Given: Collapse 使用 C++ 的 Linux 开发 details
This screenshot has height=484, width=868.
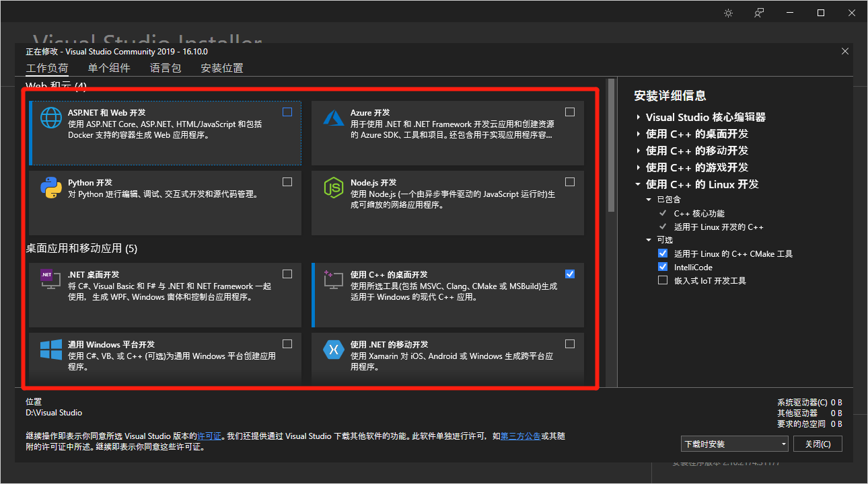Looking at the screenshot, I should [638, 184].
